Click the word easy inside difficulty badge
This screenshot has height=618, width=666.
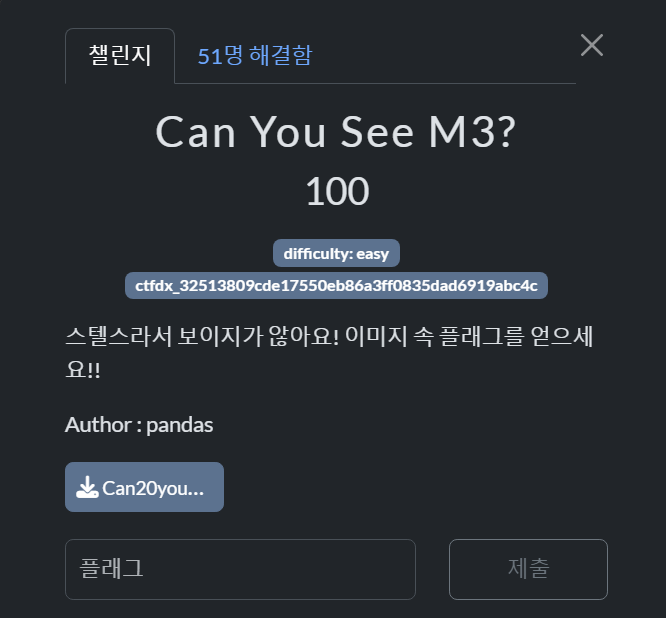pyautogui.click(x=373, y=254)
